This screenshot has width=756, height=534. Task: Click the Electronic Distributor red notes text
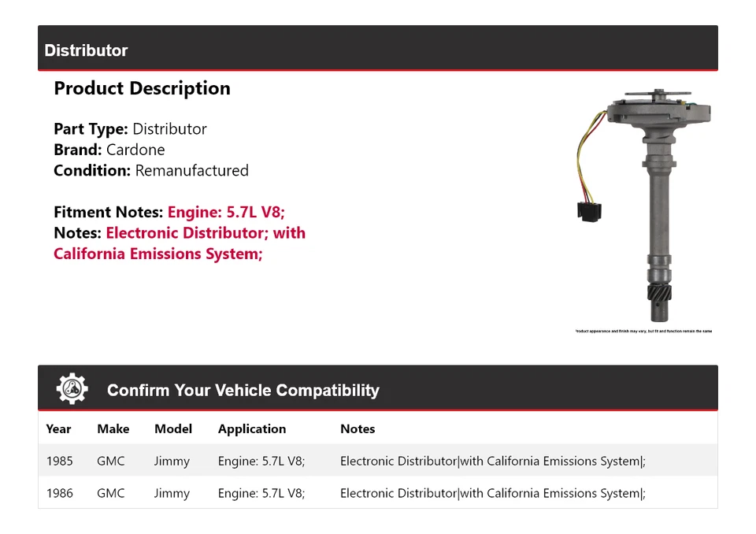pos(206,233)
